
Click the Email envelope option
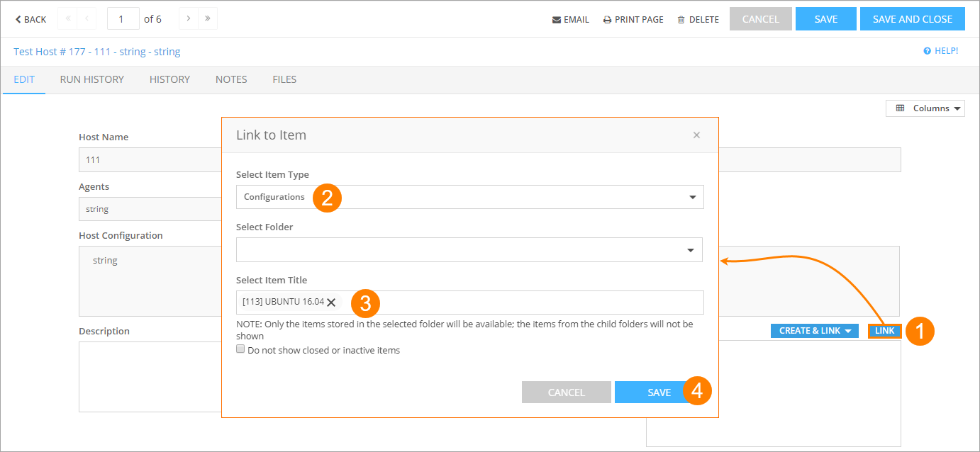pyautogui.click(x=570, y=20)
